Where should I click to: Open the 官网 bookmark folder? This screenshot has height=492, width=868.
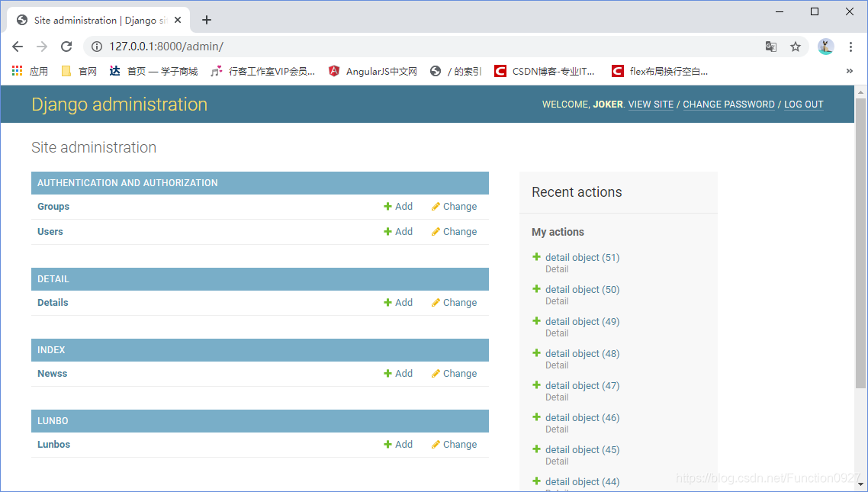click(x=79, y=71)
